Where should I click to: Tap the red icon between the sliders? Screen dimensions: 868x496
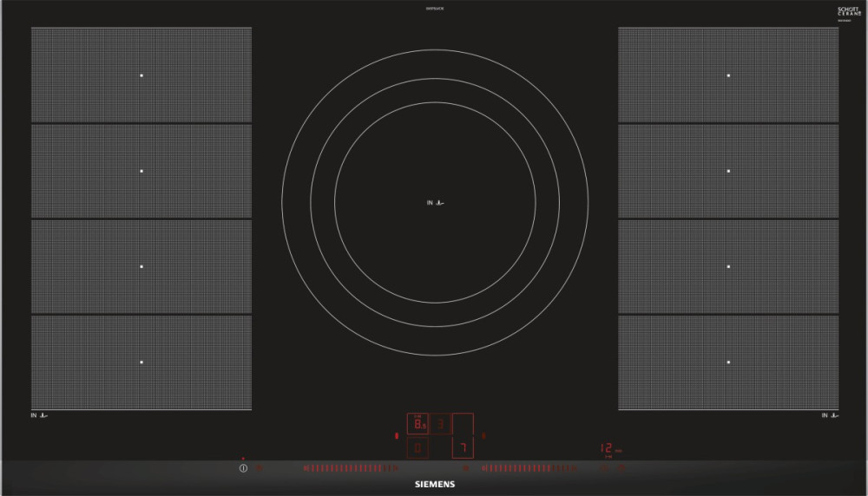tap(466, 468)
